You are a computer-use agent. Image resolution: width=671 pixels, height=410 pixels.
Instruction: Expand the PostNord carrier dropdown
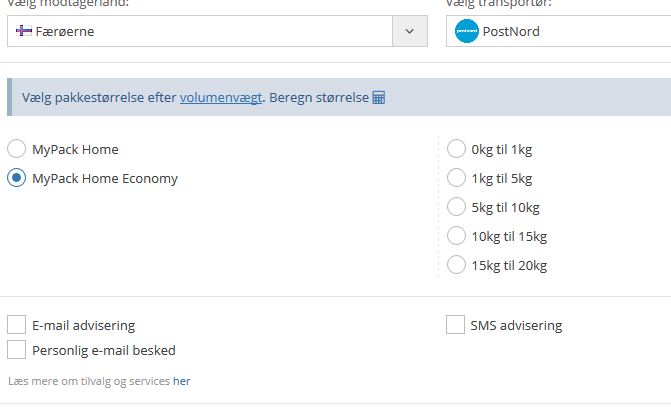[560, 31]
